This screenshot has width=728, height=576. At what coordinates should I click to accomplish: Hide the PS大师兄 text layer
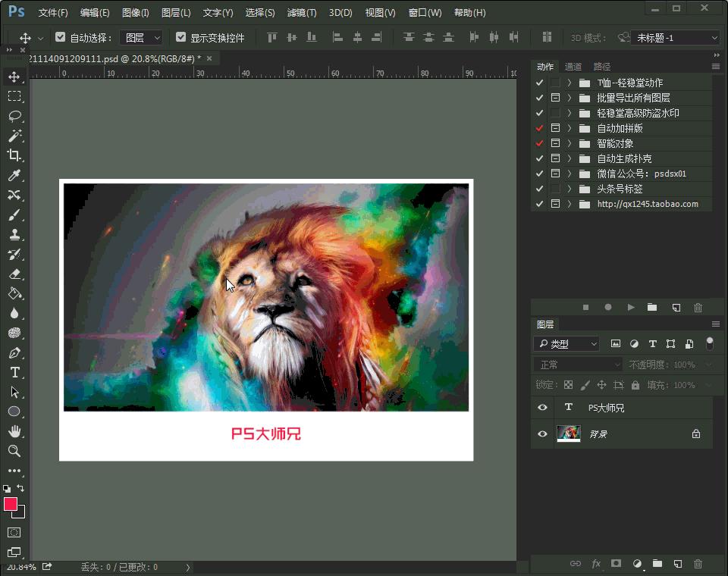[x=541, y=407]
